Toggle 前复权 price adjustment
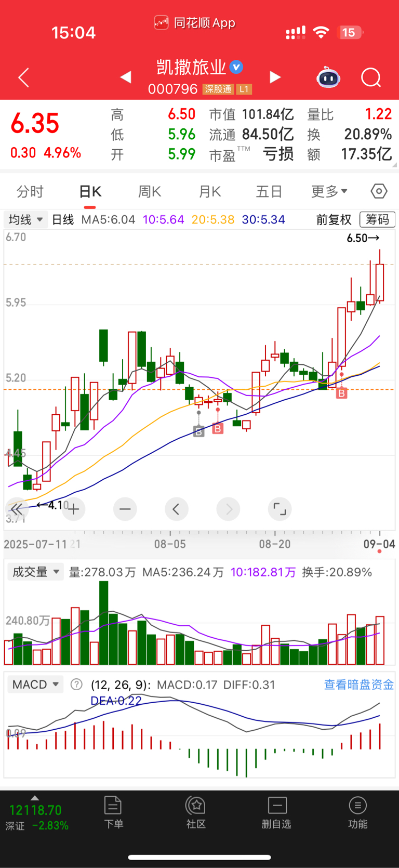This screenshot has width=399, height=868. coord(334,219)
